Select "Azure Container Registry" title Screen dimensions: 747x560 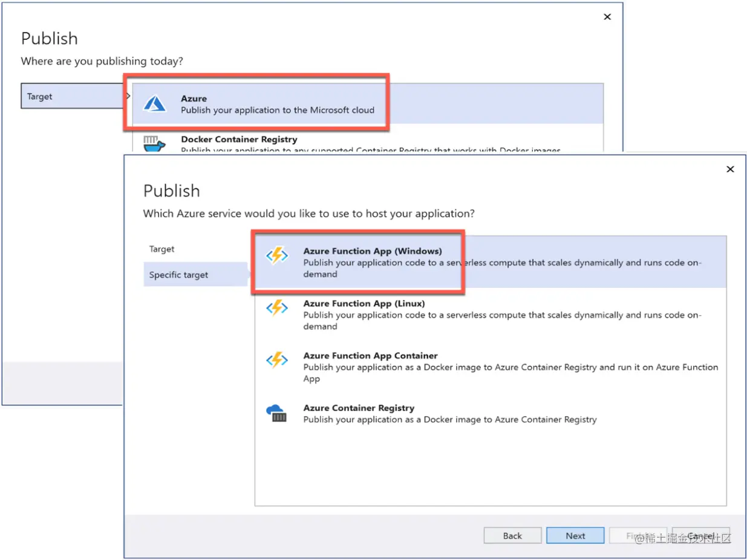[x=359, y=408]
